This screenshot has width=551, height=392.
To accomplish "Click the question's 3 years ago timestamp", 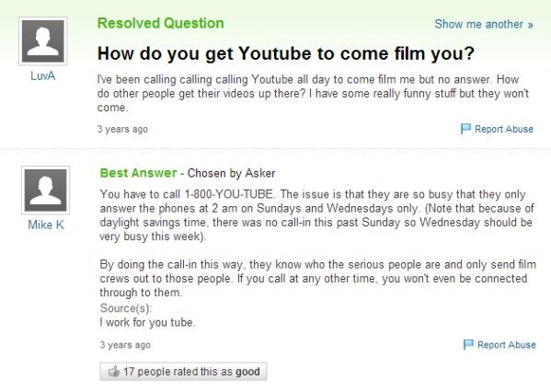I will (122, 129).
